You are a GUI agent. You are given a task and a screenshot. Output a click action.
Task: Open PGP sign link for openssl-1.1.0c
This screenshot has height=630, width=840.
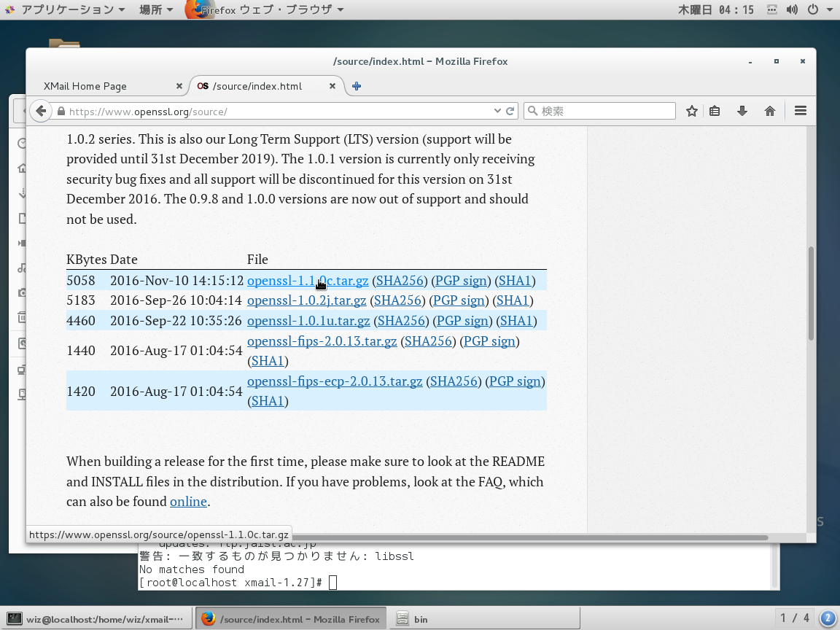pyautogui.click(x=461, y=280)
